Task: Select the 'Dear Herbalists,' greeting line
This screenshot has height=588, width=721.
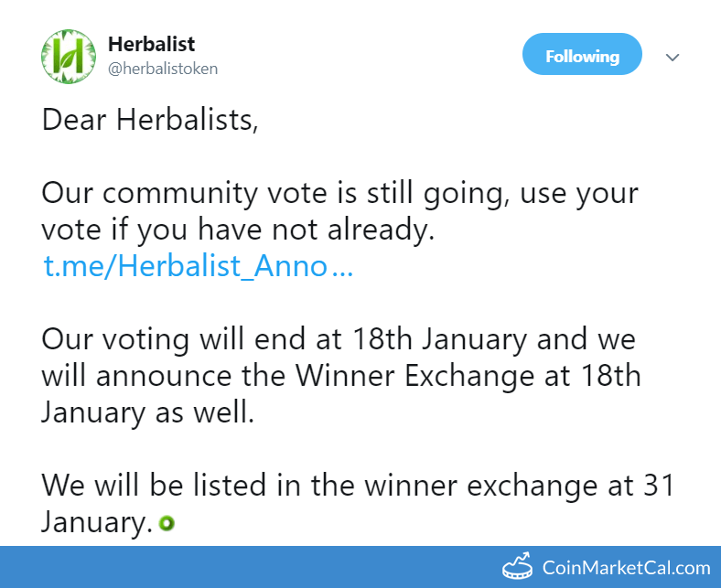Action: 150,120
